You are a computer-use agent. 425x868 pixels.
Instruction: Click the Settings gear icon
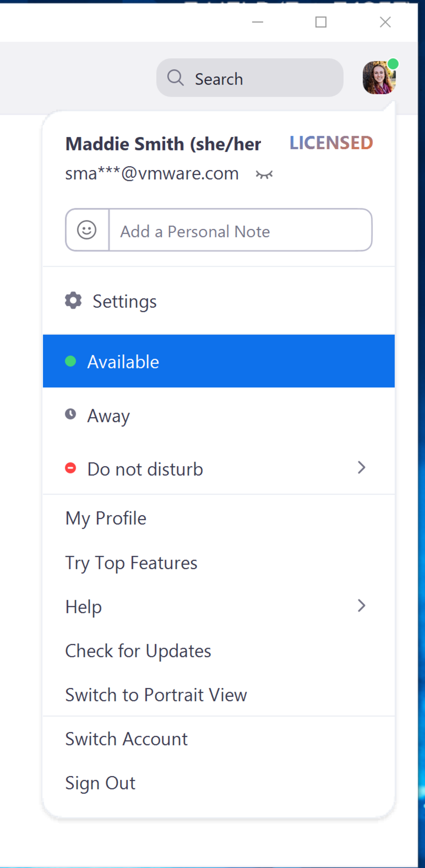pos(73,300)
